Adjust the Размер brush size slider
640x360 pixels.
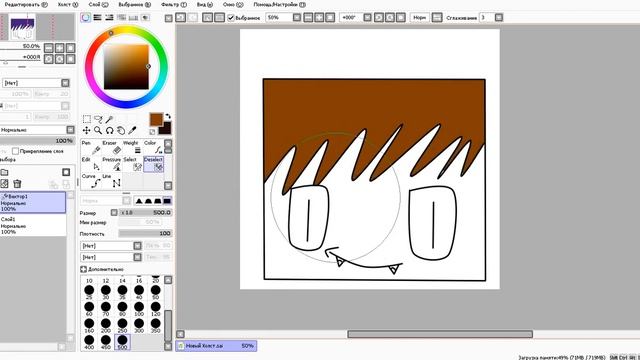click(x=145, y=213)
